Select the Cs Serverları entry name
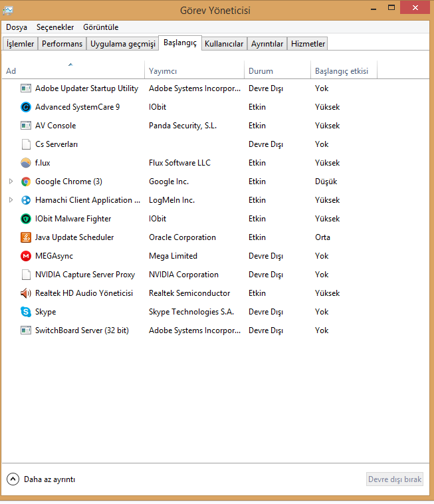 [56, 144]
